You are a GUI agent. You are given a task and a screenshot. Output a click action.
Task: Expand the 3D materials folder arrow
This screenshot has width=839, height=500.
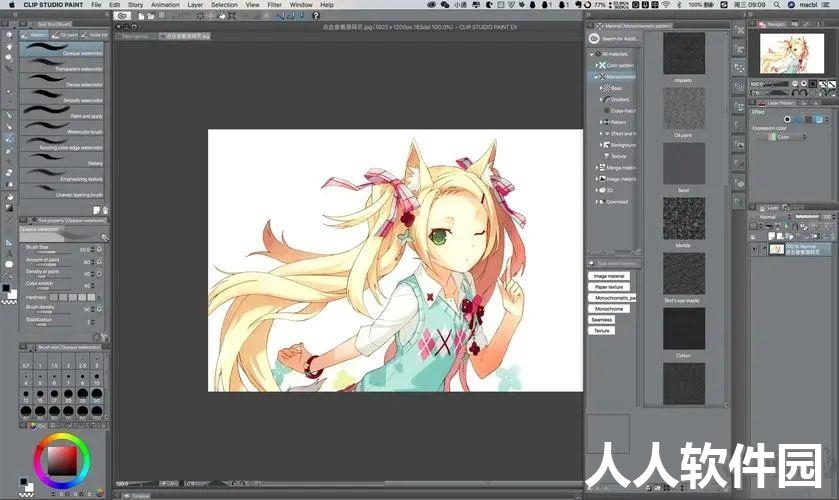[596, 190]
